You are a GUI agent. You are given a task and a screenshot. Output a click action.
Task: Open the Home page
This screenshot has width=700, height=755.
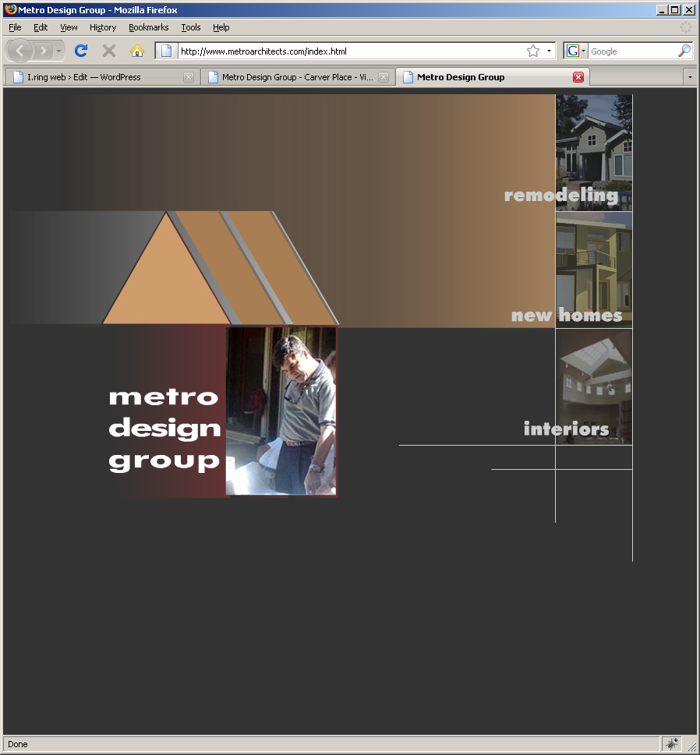pyautogui.click(x=137, y=51)
